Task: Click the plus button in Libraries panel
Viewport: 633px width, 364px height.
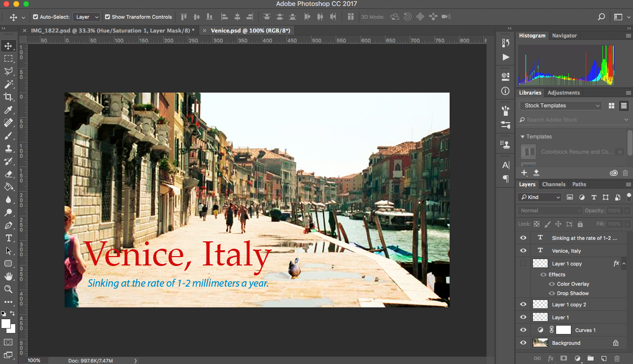Action: [524, 172]
